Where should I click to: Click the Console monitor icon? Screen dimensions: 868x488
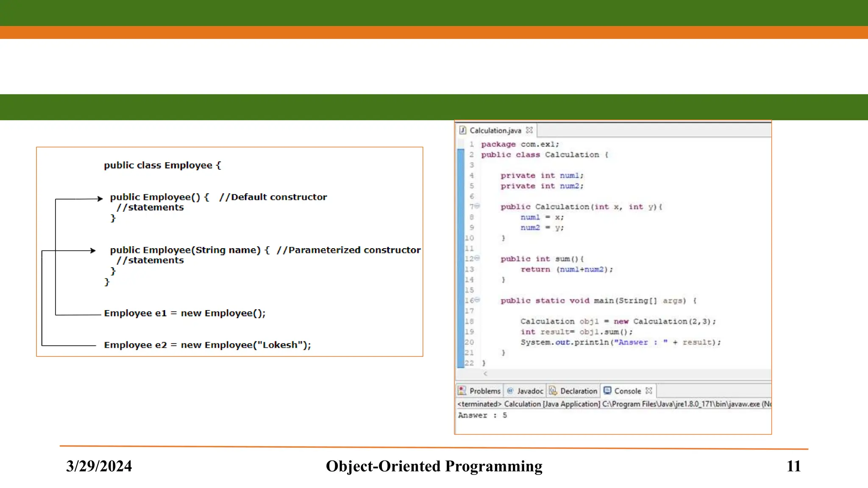607,391
